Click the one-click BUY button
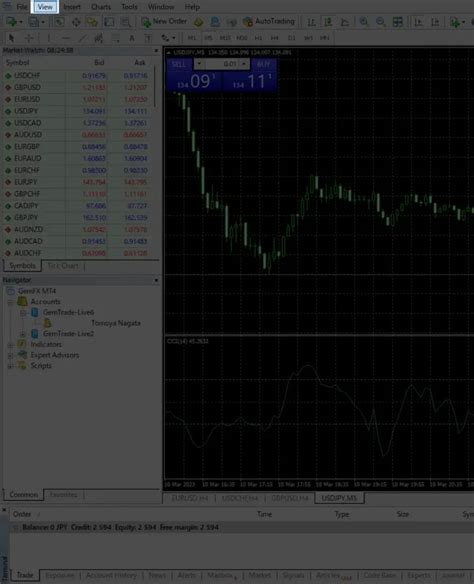This screenshot has height=584, width=474. coord(264,64)
